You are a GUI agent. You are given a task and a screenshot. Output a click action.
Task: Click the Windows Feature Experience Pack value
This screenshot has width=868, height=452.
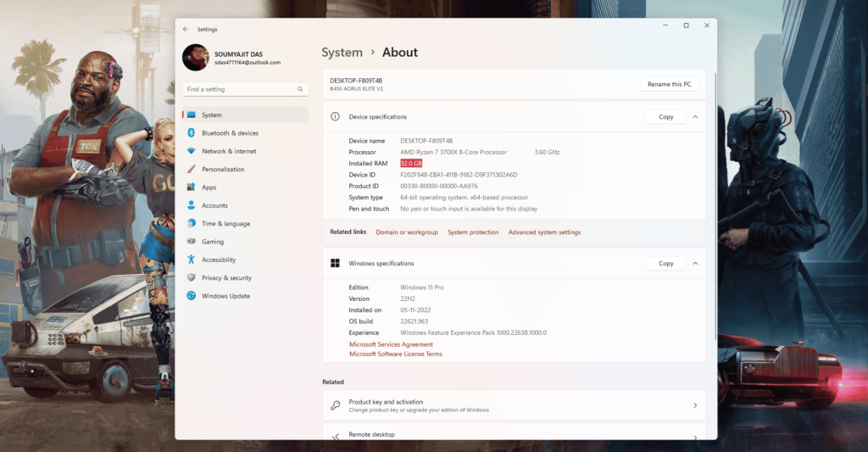point(473,333)
